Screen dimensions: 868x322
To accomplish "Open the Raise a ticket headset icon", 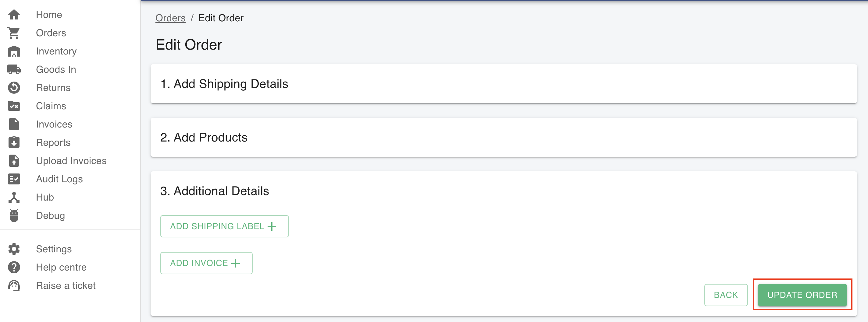I will pos(14,286).
